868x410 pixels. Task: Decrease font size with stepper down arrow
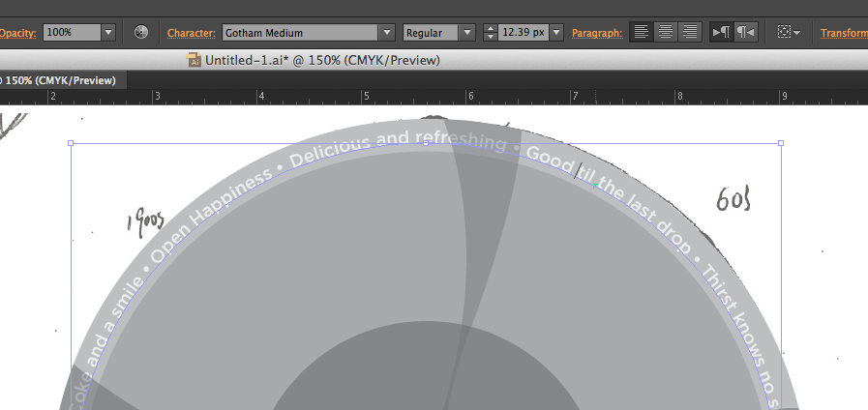(x=490, y=37)
